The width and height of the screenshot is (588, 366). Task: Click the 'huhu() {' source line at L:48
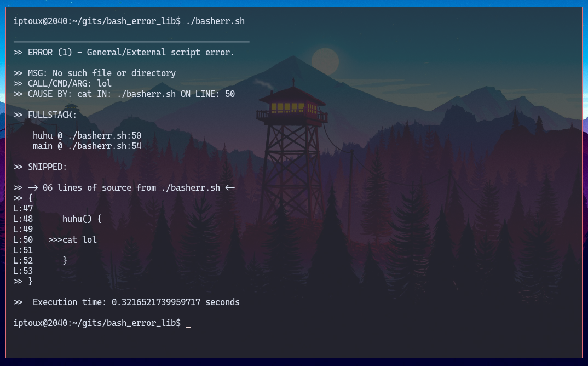82,219
